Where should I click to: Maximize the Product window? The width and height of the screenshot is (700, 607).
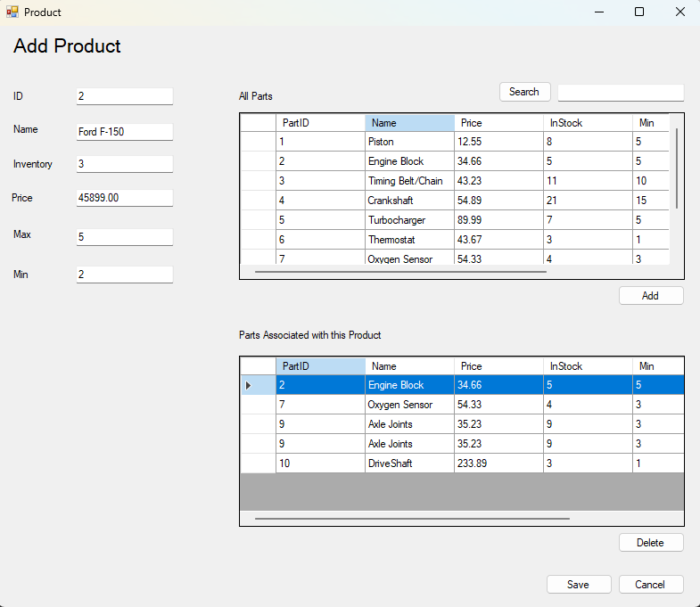point(639,12)
